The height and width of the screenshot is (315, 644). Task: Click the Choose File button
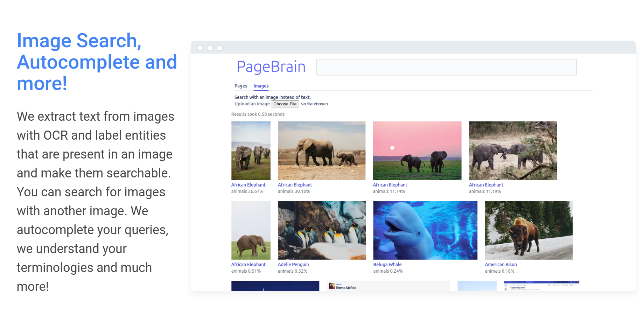285,104
